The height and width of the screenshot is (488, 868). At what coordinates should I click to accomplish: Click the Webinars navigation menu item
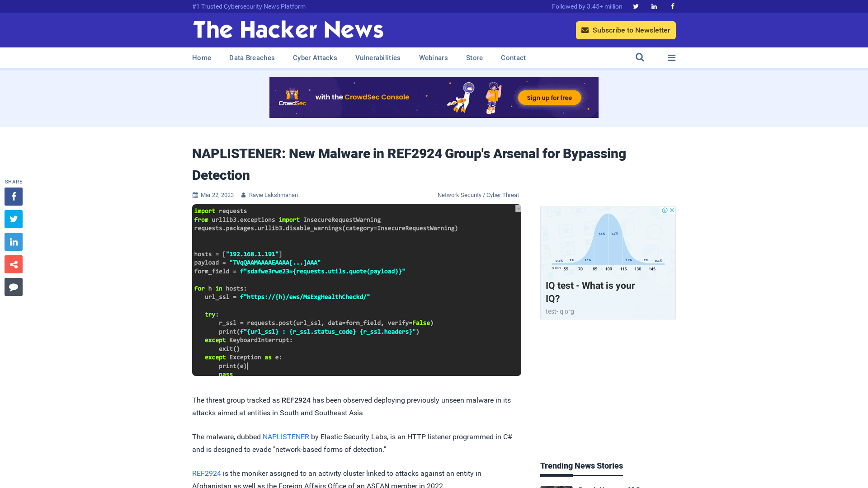[x=434, y=57]
